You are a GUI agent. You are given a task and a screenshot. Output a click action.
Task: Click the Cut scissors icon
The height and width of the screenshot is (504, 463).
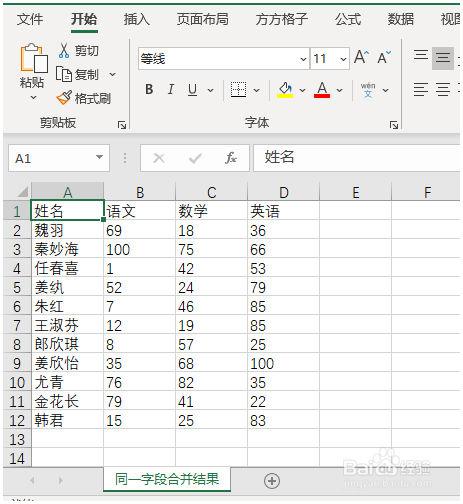point(63,51)
